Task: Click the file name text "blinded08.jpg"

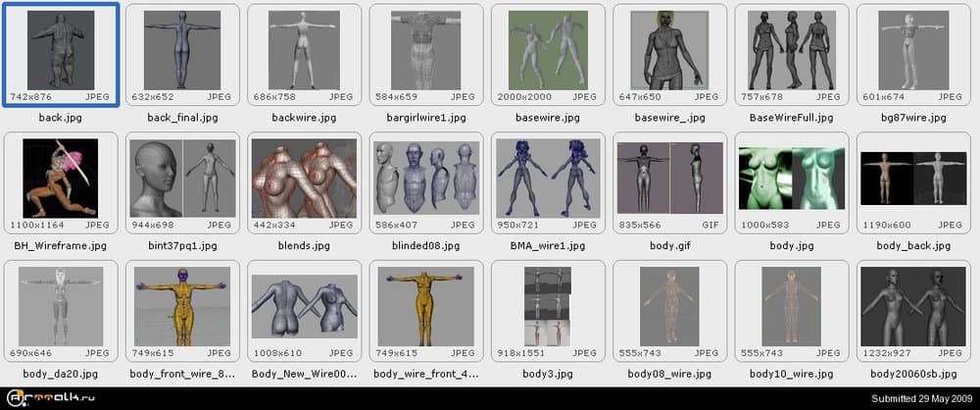Action: [426, 246]
